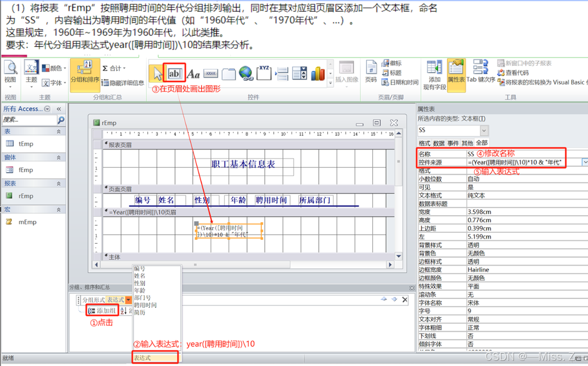This screenshot has width=588, height=366.
Task: Select the Option Group XYZ control
Action: pos(264,73)
